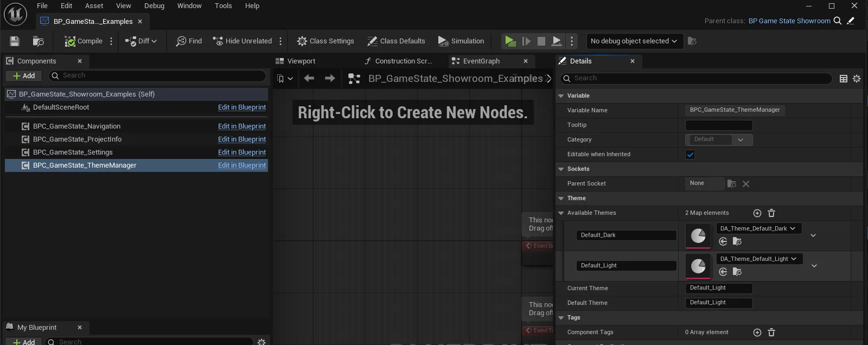The image size is (868, 345).
Task: Open the Diff dropdown
Action: pos(141,41)
